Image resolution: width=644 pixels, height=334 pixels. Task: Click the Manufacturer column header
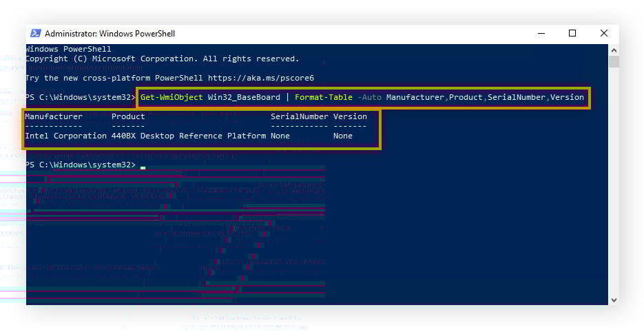(x=54, y=116)
